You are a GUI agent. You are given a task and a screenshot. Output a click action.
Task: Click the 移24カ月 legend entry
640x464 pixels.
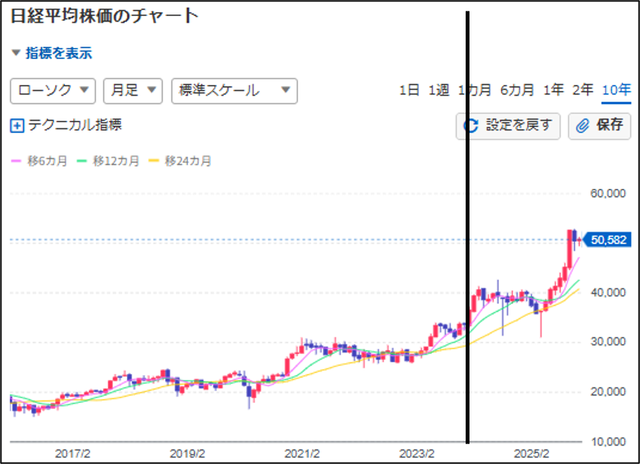tap(180, 161)
